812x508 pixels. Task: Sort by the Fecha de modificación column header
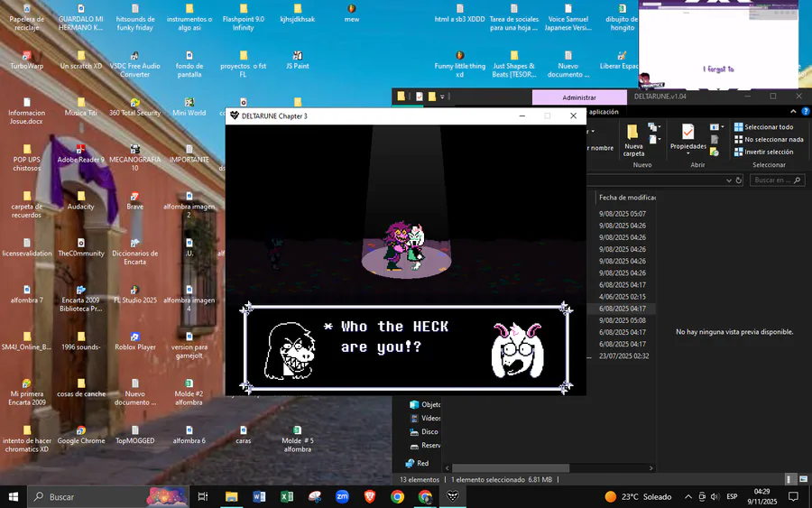[x=627, y=198]
